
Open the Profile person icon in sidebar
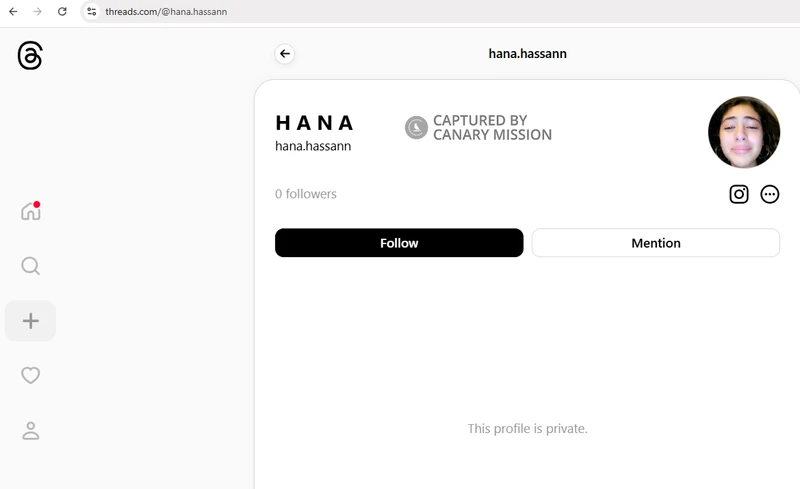tap(31, 430)
